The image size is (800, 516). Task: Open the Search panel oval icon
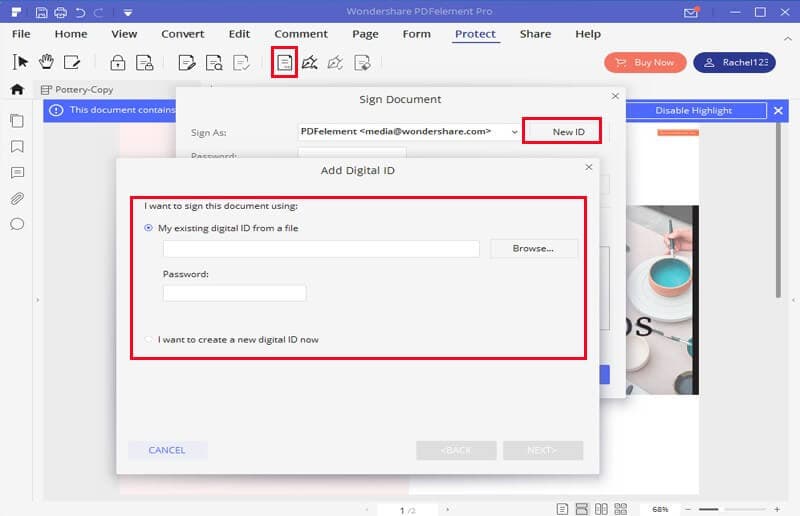(17, 224)
